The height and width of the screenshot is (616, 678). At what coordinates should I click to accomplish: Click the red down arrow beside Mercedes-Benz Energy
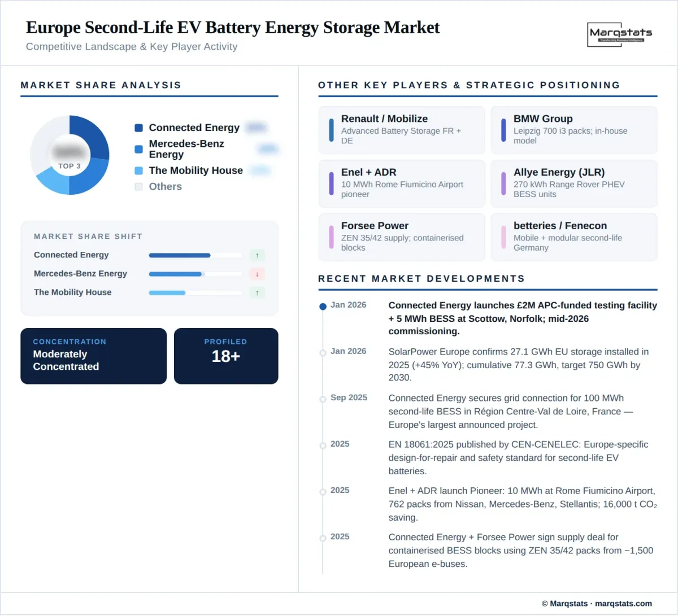(257, 274)
